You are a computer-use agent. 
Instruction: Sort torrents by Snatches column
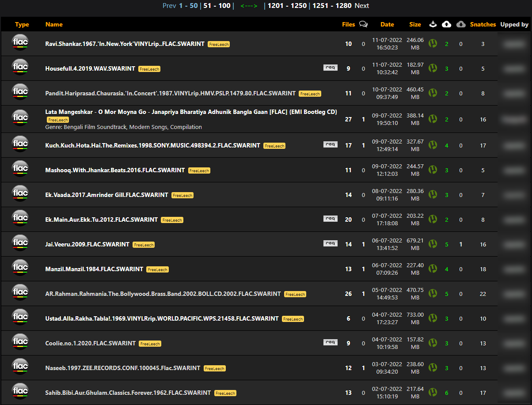coord(483,24)
